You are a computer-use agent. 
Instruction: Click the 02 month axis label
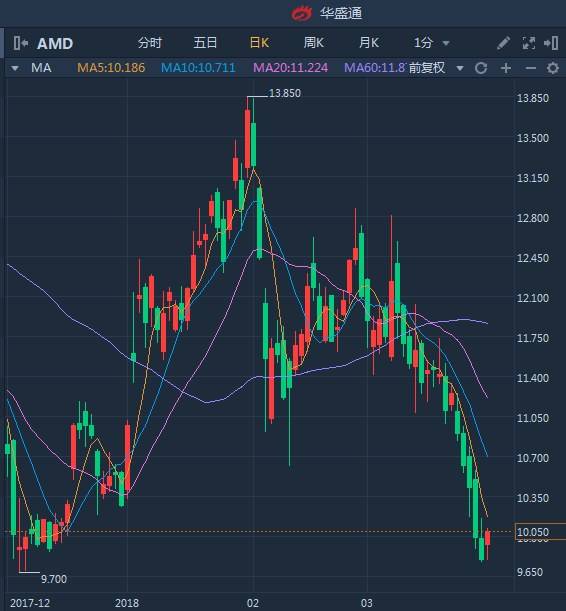252,603
